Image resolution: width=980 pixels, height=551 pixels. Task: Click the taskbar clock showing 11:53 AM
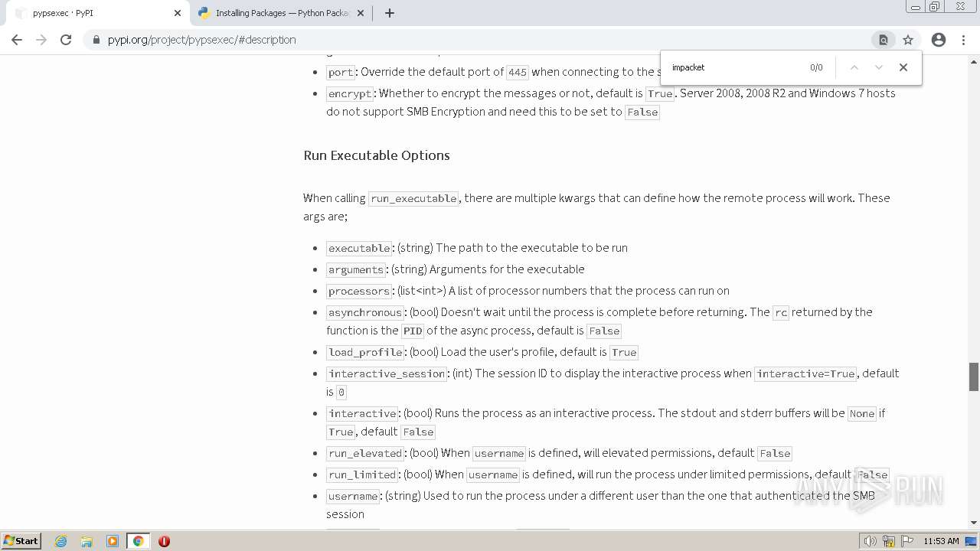pos(942,541)
